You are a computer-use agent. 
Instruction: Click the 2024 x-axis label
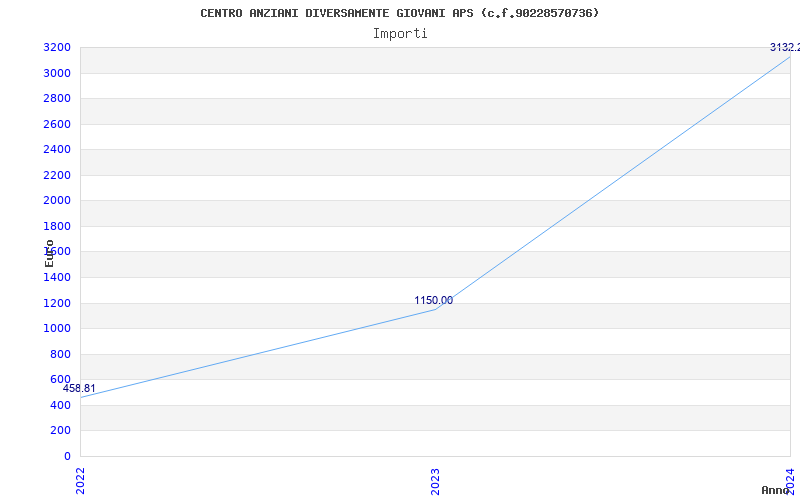pyautogui.click(x=790, y=480)
